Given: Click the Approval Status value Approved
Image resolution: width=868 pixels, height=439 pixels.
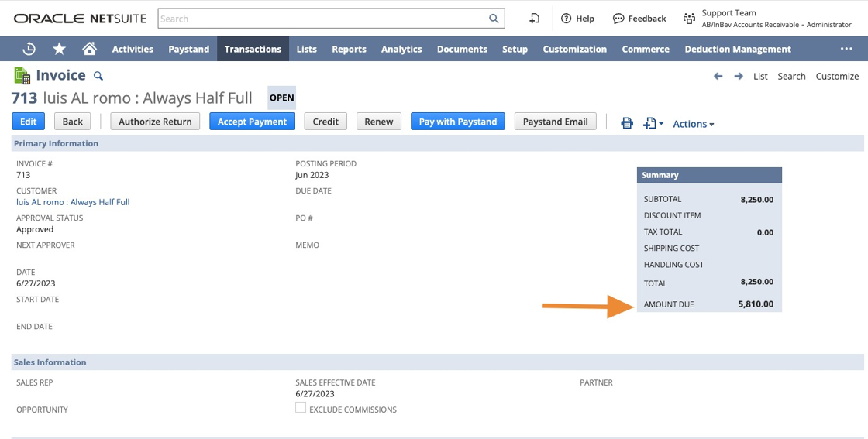Looking at the screenshot, I should 35,229.
